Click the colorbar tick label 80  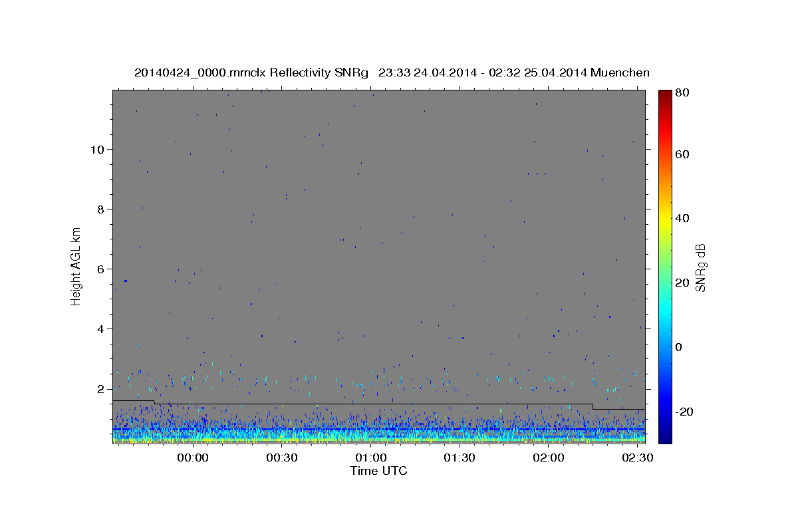click(x=682, y=94)
